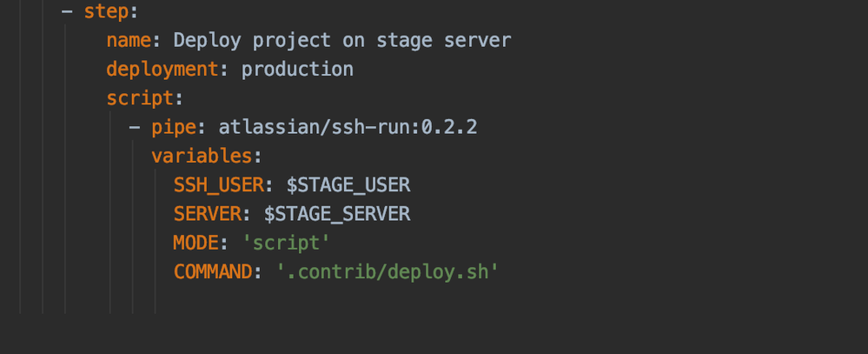Click the 'step' key at top

106,11
